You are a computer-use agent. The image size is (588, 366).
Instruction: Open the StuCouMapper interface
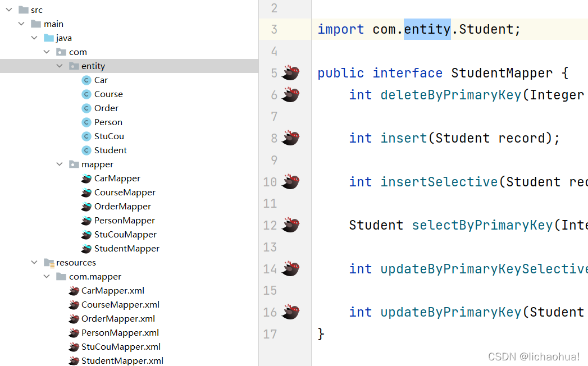pos(125,235)
